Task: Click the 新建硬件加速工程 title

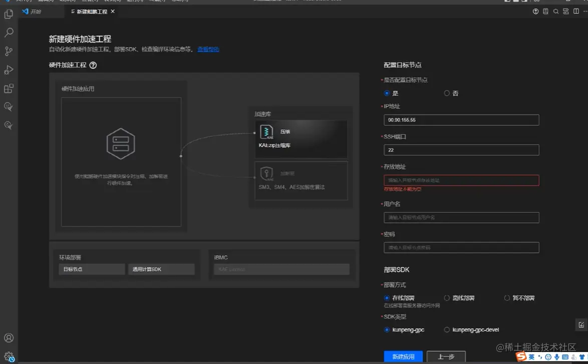Action: click(80, 39)
